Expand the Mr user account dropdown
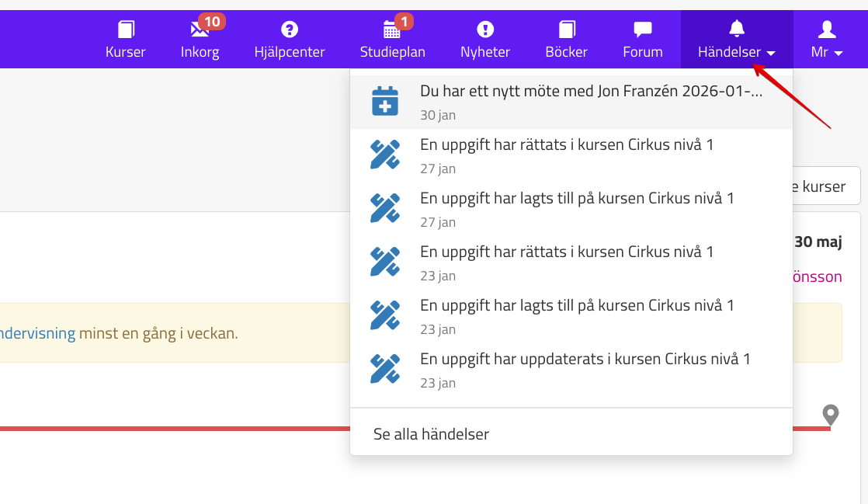Viewport: 868px width, 504px height. pos(828,40)
